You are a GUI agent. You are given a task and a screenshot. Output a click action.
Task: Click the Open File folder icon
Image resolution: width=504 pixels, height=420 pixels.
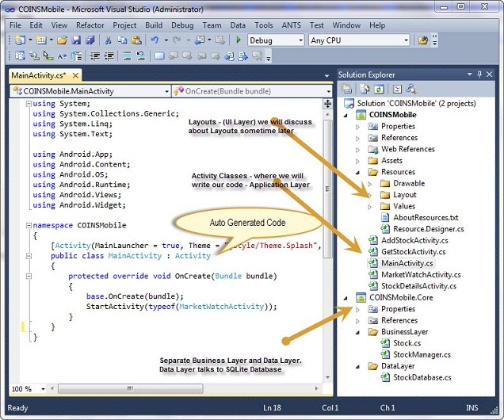point(62,40)
